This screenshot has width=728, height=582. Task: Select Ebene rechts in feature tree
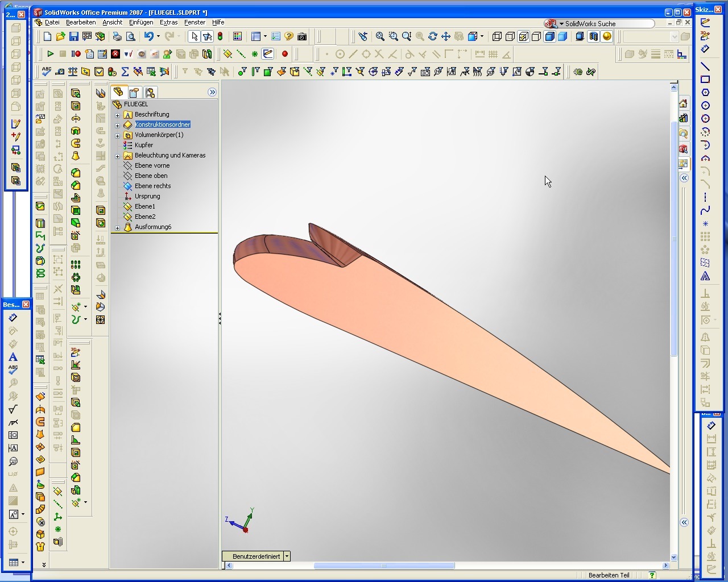[x=152, y=186]
